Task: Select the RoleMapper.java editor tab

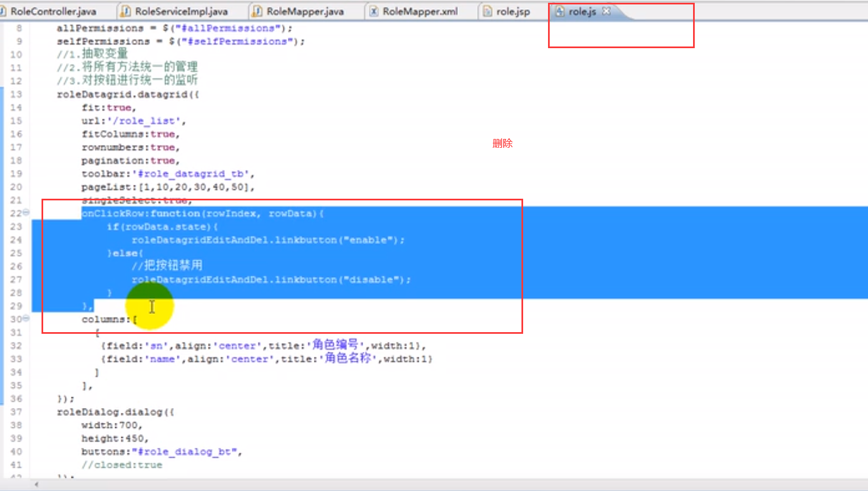Action: point(304,11)
